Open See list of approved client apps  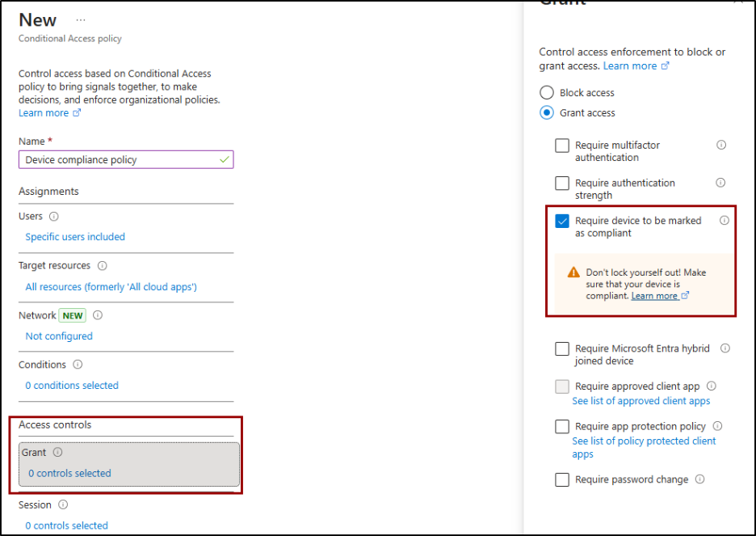pyautogui.click(x=641, y=401)
